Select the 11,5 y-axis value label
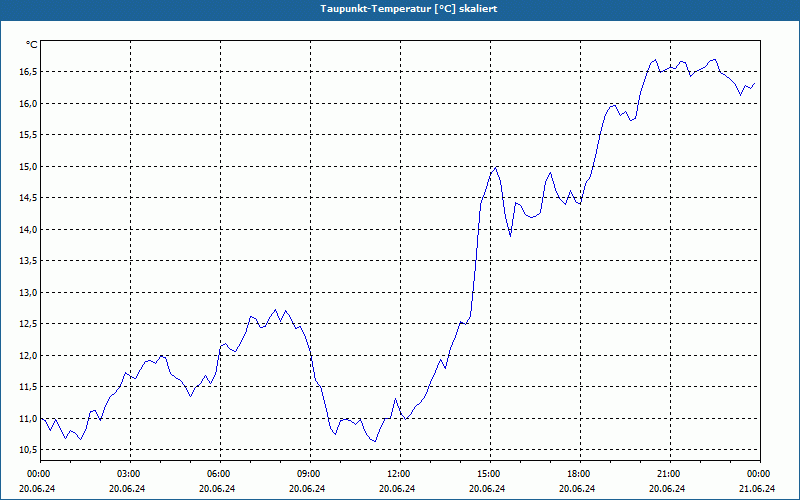This screenshot has height=500, width=800. pyautogui.click(x=28, y=387)
